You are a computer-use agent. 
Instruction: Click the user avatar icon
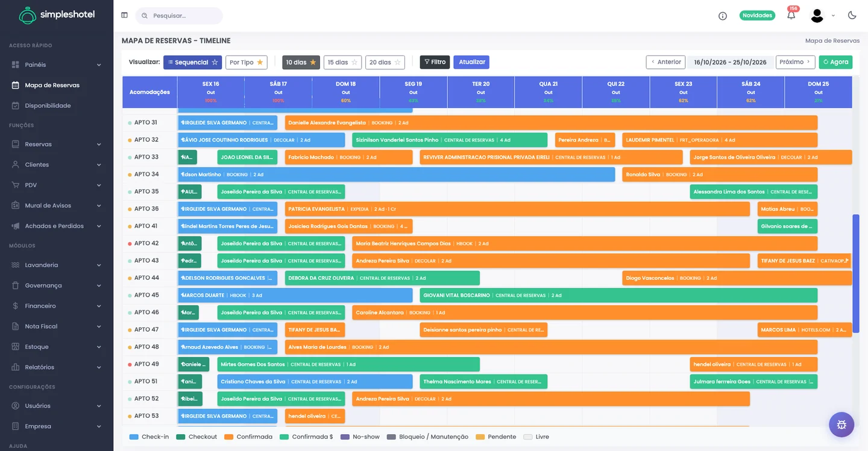[x=817, y=16]
